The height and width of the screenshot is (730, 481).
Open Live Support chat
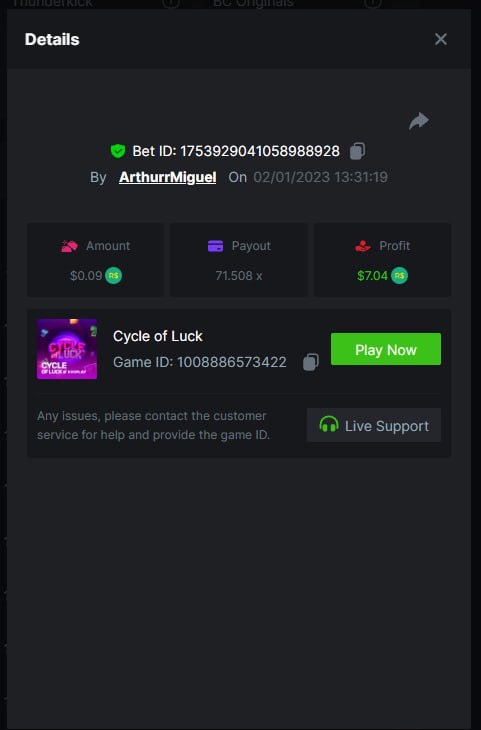point(374,425)
